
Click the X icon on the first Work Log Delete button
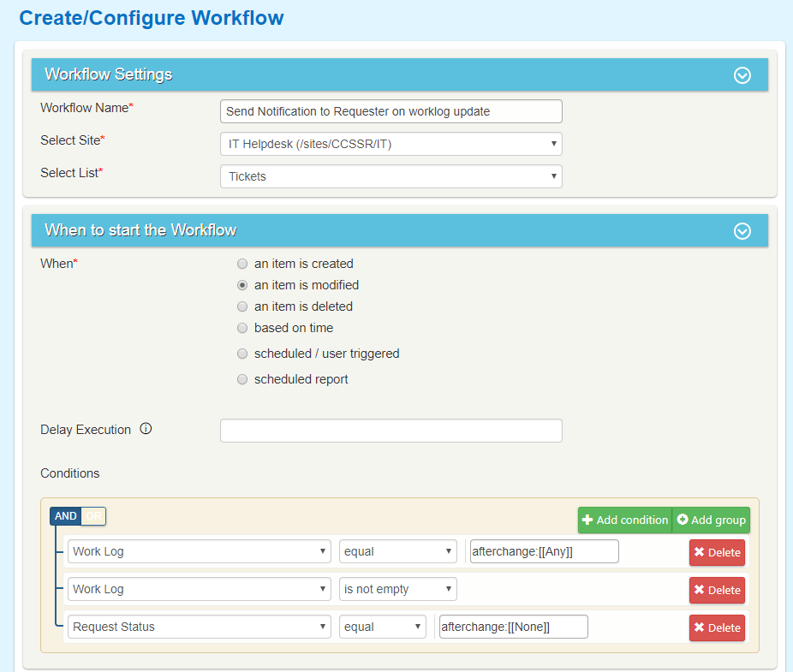point(698,551)
